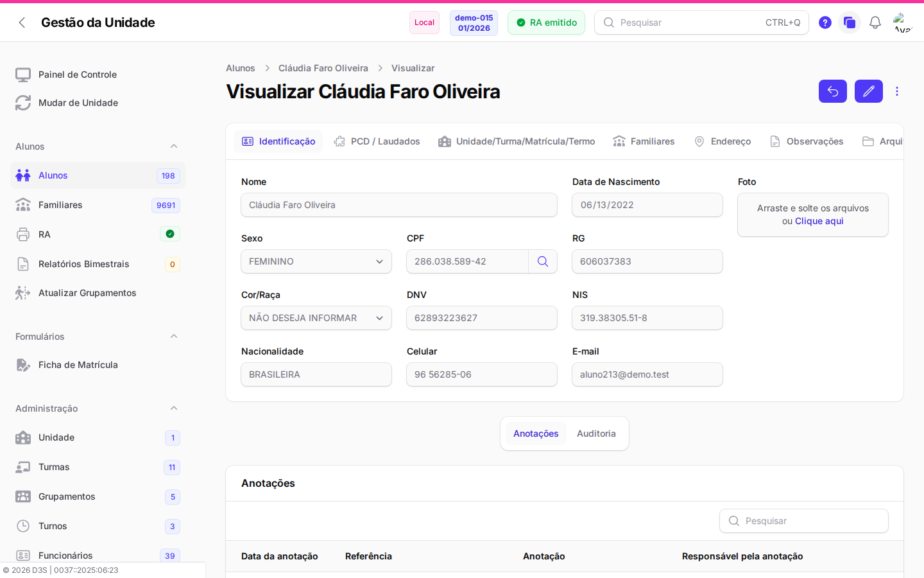This screenshot has width=924, height=578.
Task: Select the Anotações tab
Action: (536, 433)
